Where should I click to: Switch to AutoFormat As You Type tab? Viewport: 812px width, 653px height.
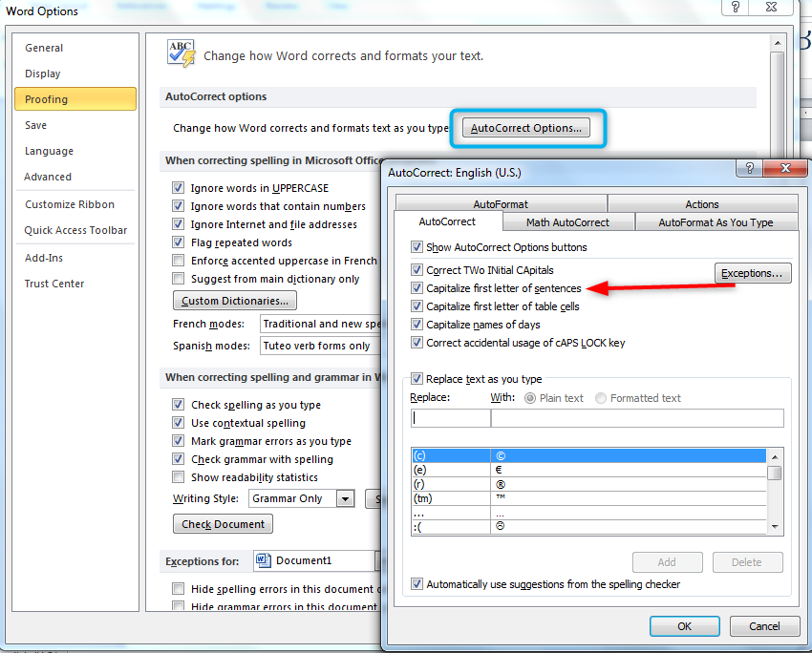(x=716, y=222)
